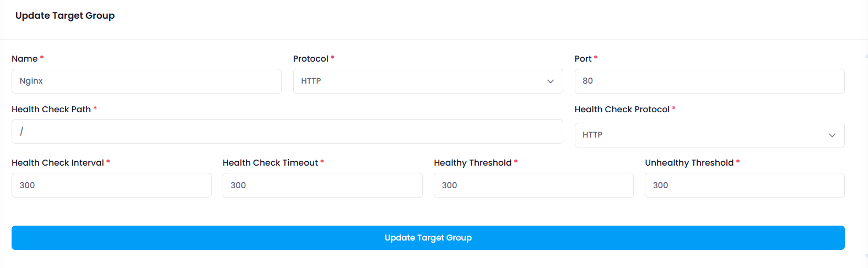The image size is (868, 268).
Task: Click the Health Check Interval label
Action: coord(58,163)
